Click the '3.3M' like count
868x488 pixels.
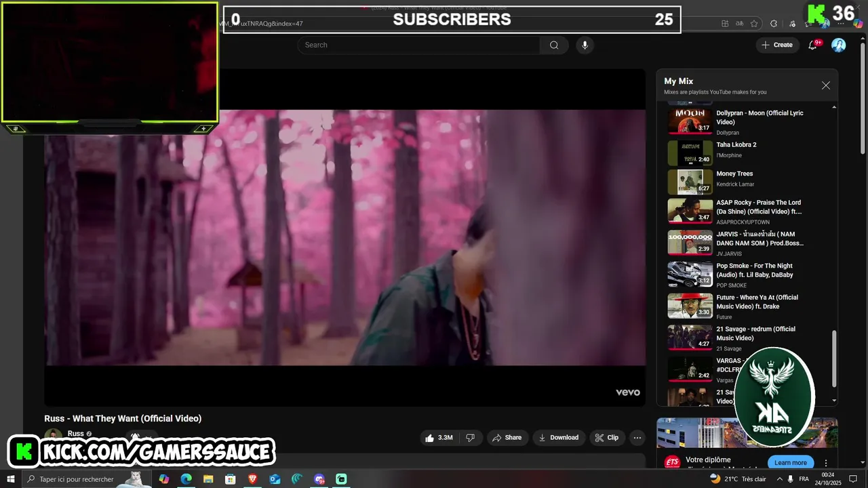446,438
